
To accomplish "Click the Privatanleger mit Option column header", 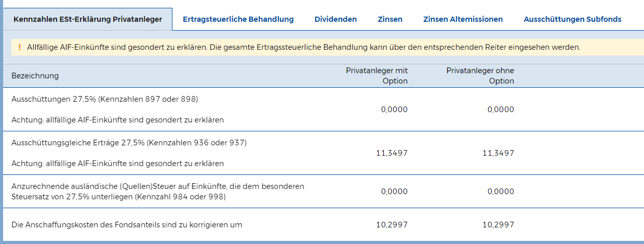I will [377, 76].
